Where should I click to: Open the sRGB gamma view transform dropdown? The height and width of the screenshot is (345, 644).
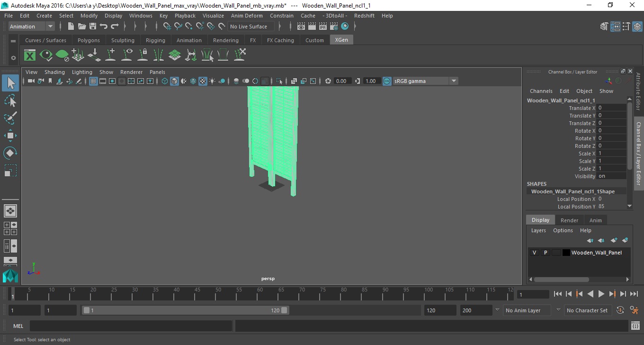pyautogui.click(x=425, y=81)
